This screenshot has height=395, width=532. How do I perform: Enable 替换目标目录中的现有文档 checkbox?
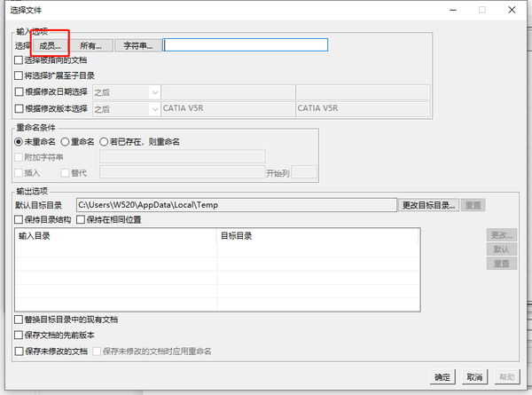tap(19, 320)
